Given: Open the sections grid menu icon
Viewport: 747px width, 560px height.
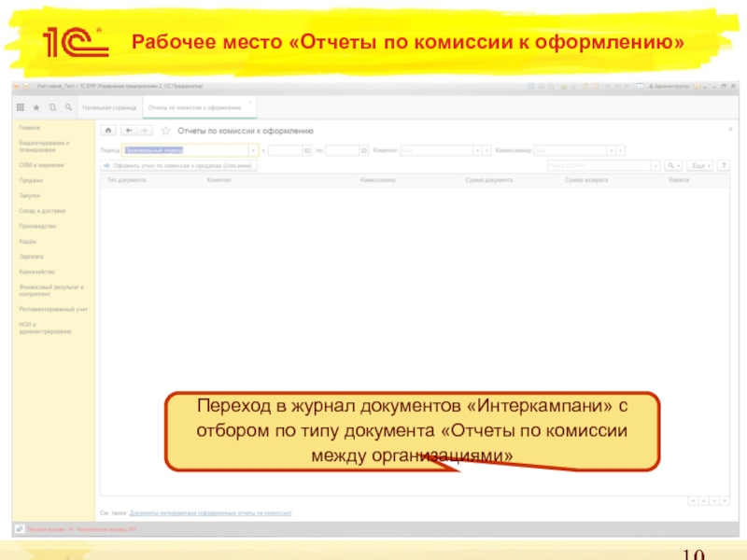Looking at the screenshot, I should [x=21, y=108].
